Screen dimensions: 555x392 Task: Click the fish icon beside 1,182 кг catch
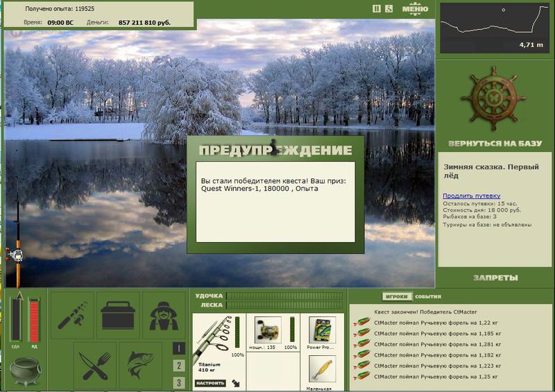(x=361, y=355)
